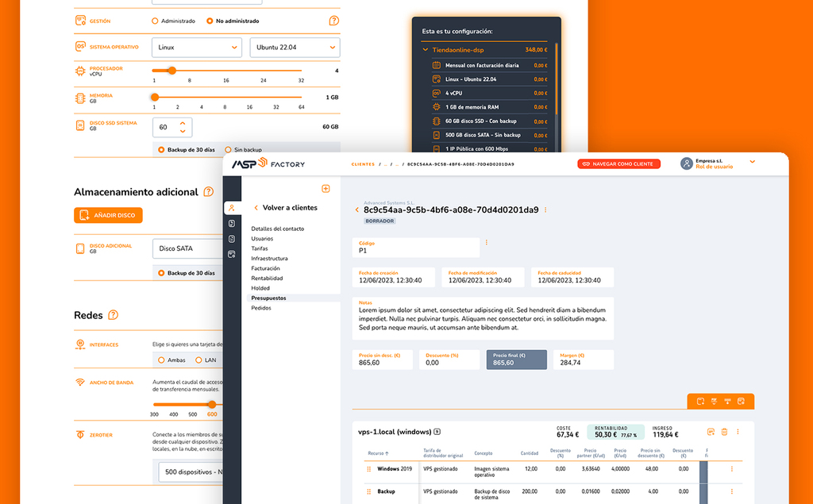Click the add icon above Volver a clientes

click(x=326, y=189)
